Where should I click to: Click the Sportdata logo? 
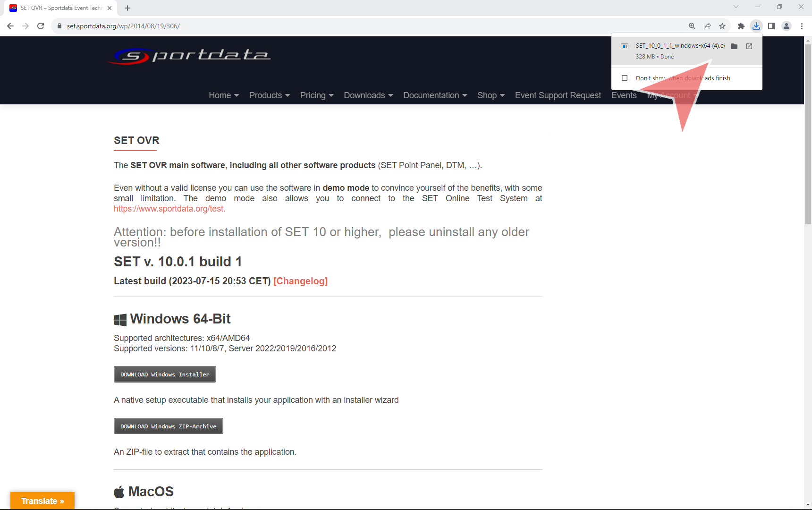pos(189,56)
